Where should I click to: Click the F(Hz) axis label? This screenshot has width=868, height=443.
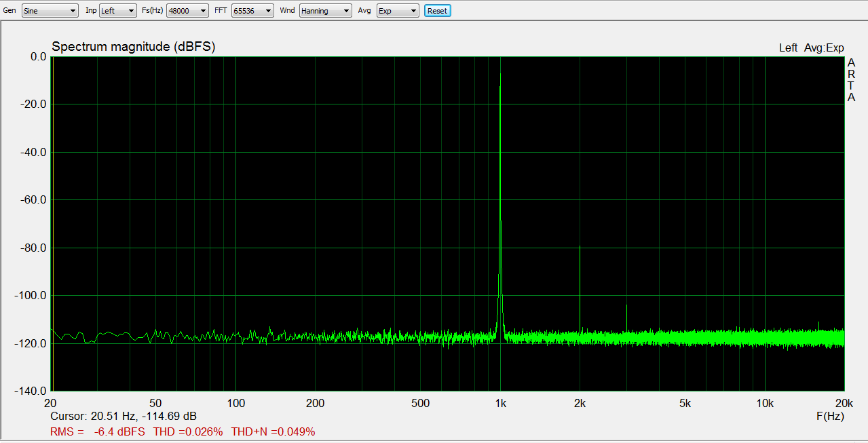pos(830,416)
